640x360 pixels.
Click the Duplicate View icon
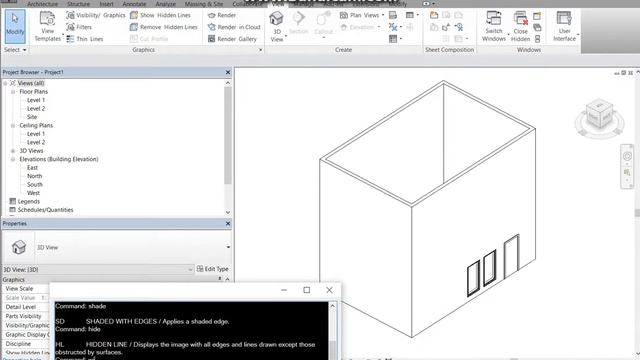click(393, 27)
